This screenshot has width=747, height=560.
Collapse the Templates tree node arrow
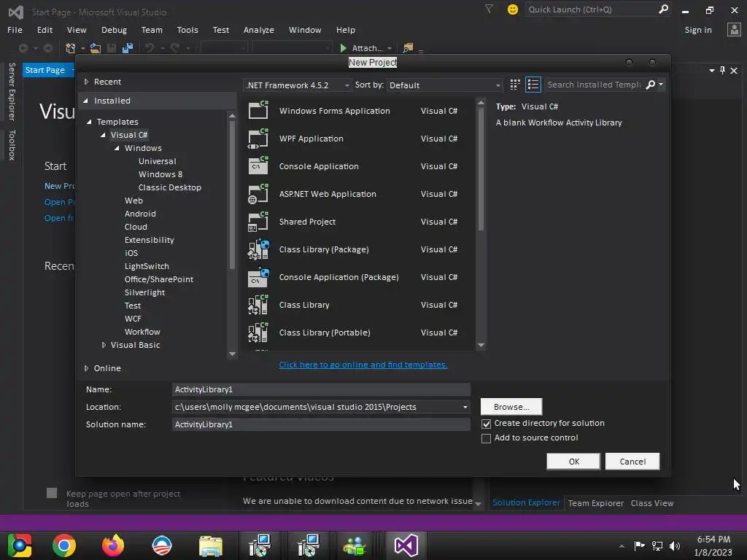click(89, 122)
